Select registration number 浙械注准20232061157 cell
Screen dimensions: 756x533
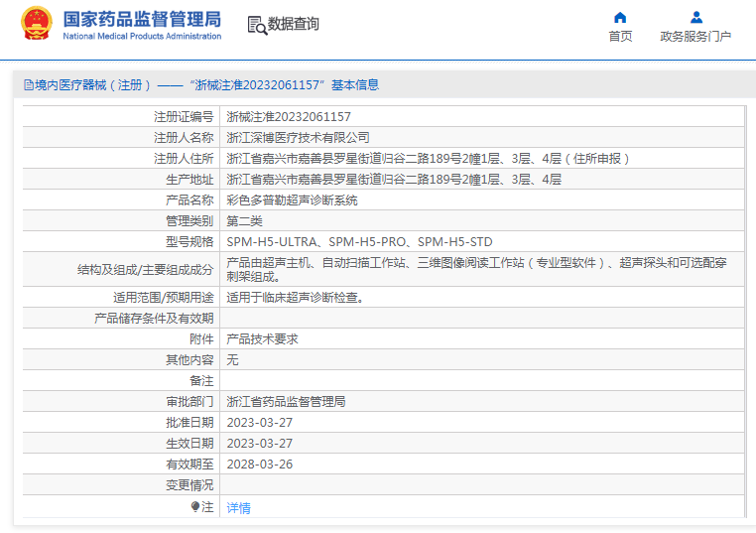click(x=289, y=117)
